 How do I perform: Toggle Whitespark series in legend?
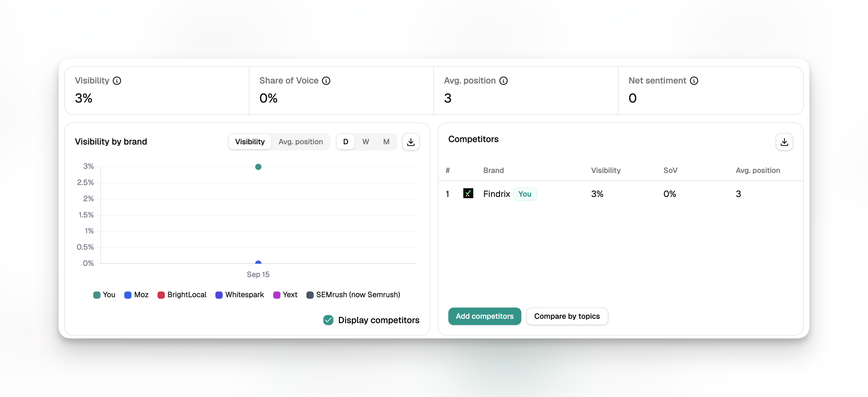click(239, 295)
